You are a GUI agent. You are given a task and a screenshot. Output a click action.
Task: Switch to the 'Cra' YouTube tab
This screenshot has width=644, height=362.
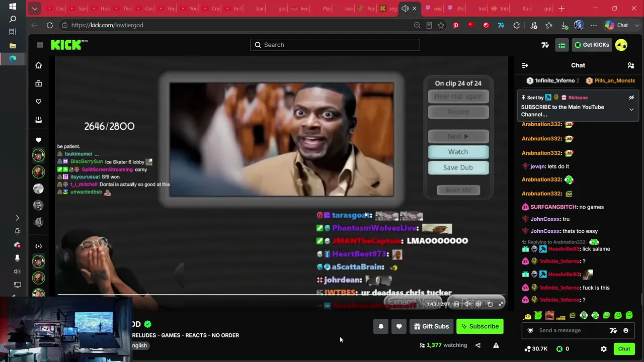pyautogui.click(x=211, y=9)
